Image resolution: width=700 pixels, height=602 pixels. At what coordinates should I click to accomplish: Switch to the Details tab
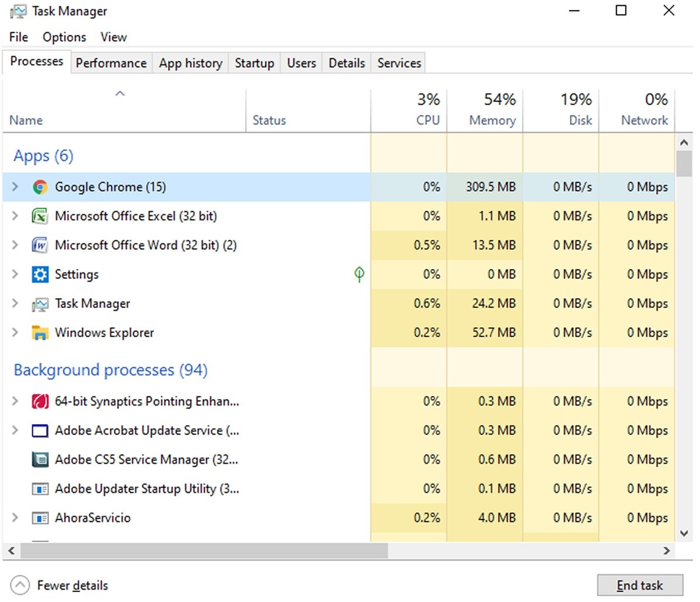coord(347,63)
